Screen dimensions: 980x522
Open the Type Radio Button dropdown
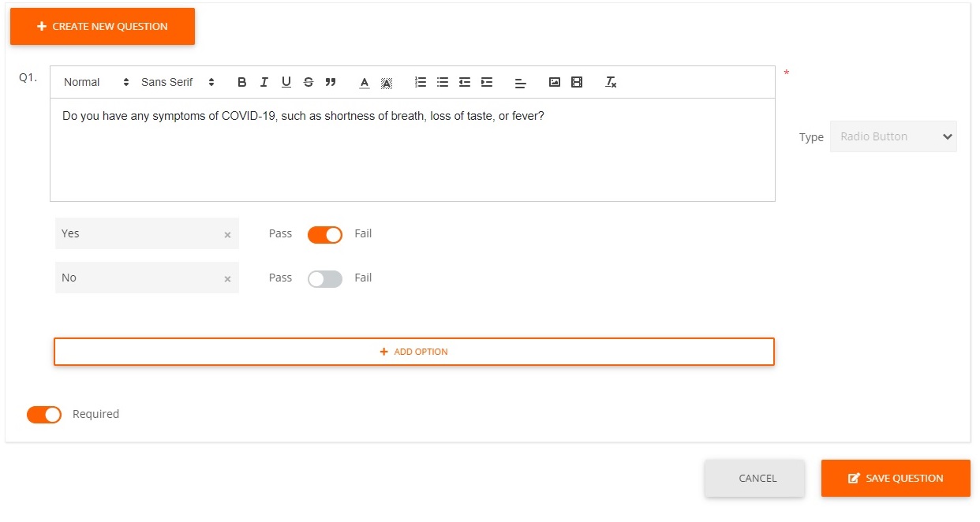click(x=893, y=136)
